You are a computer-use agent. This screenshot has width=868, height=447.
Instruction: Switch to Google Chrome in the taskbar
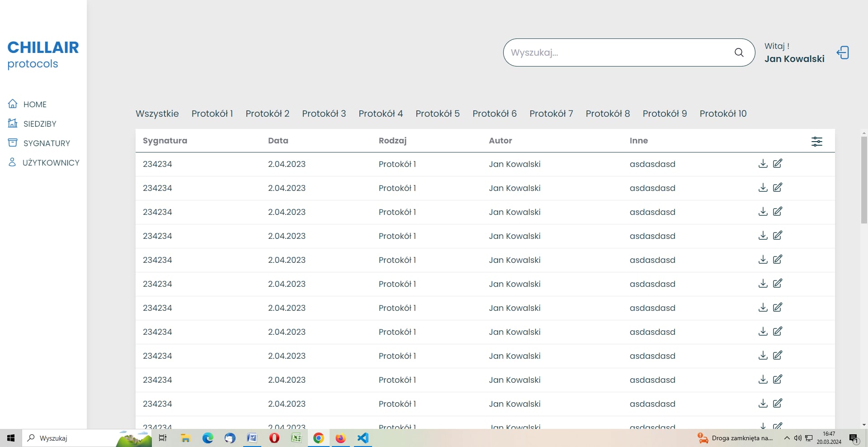(x=318, y=438)
